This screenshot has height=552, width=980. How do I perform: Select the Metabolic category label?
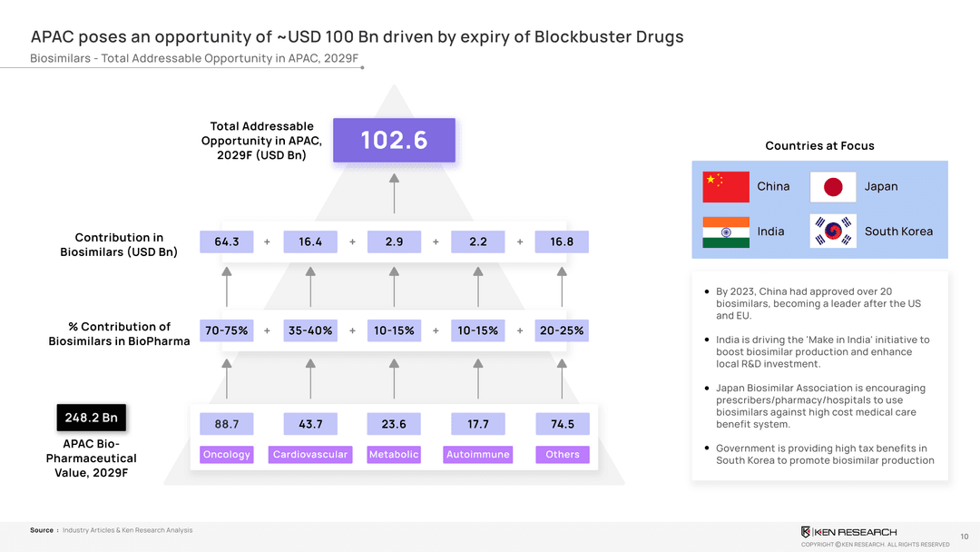(394, 455)
